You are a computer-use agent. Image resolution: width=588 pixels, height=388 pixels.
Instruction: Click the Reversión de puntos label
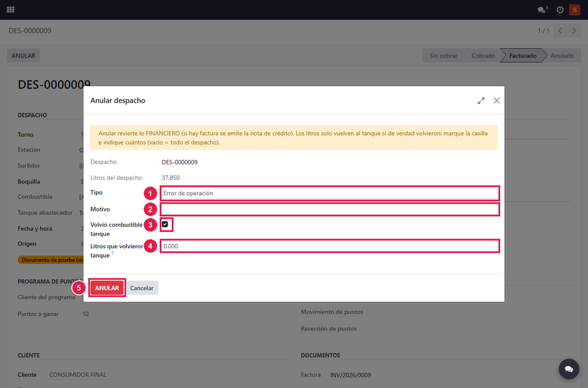click(x=328, y=329)
